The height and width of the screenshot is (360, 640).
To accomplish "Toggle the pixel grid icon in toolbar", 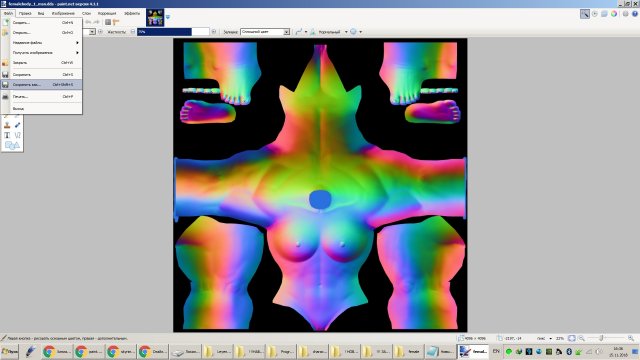I will pos(108,22).
